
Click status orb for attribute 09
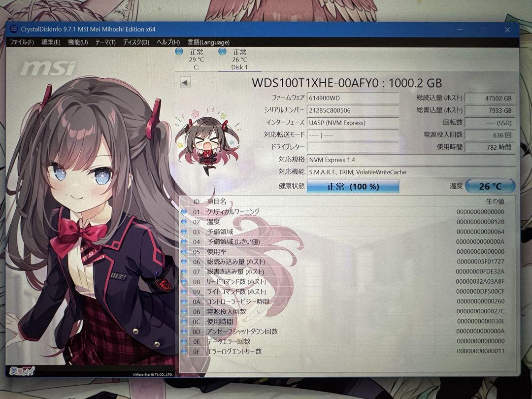[184, 292]
